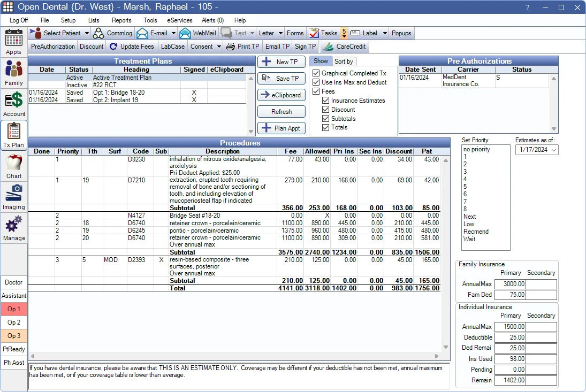Viewport: 586px width, 392px height.
Task: Go to the Account module
Action: click(x=14, y=104)
